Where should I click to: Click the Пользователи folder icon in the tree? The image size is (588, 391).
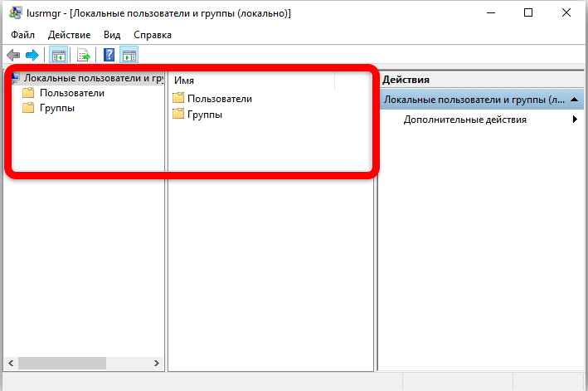[28, 93]
